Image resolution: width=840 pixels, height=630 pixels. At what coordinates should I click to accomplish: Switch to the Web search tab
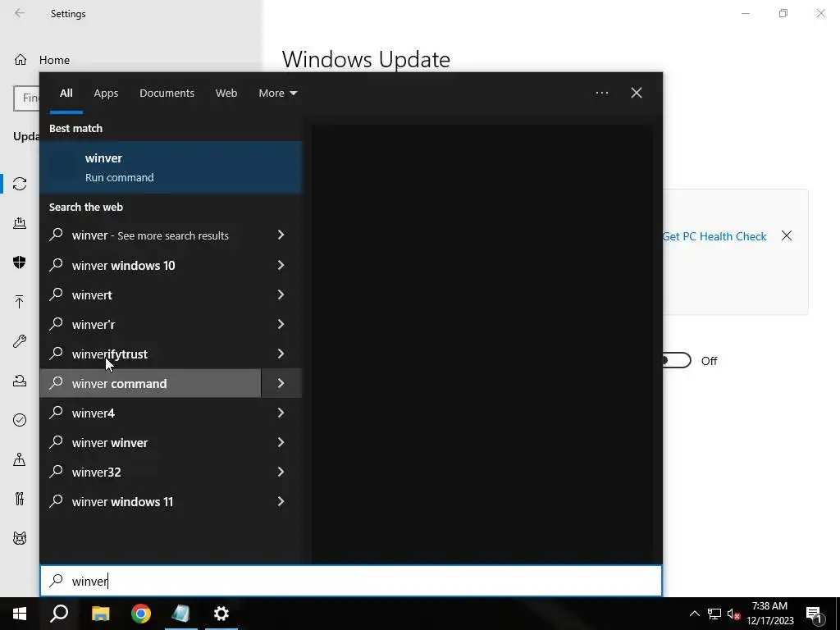pos(226,94)
